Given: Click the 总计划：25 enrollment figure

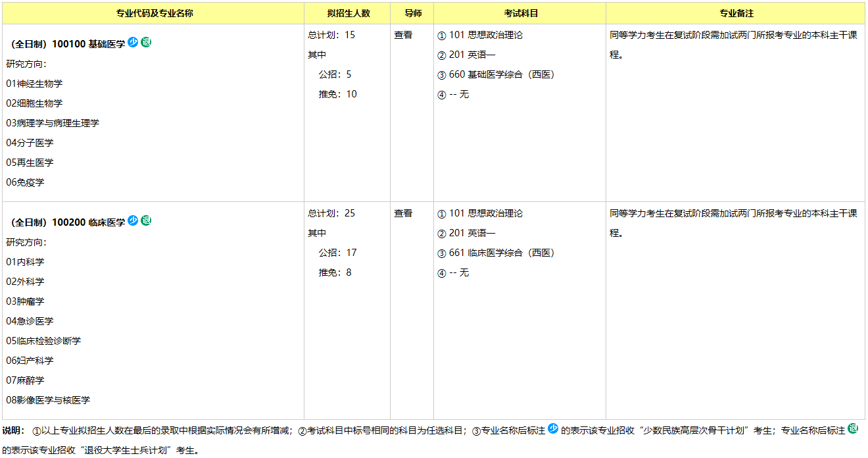Looking at the screenshot, I should point(331,213).
